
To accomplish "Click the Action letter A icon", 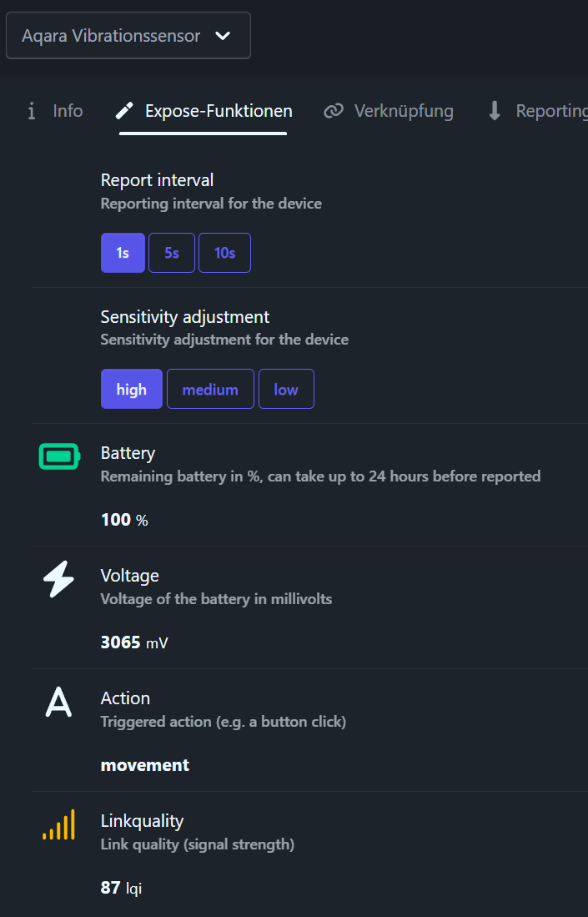I will click(58, 702).
